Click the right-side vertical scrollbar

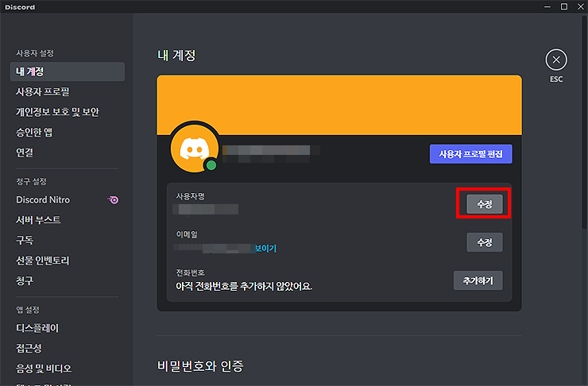pyautogui.click(x=584, y=122)
